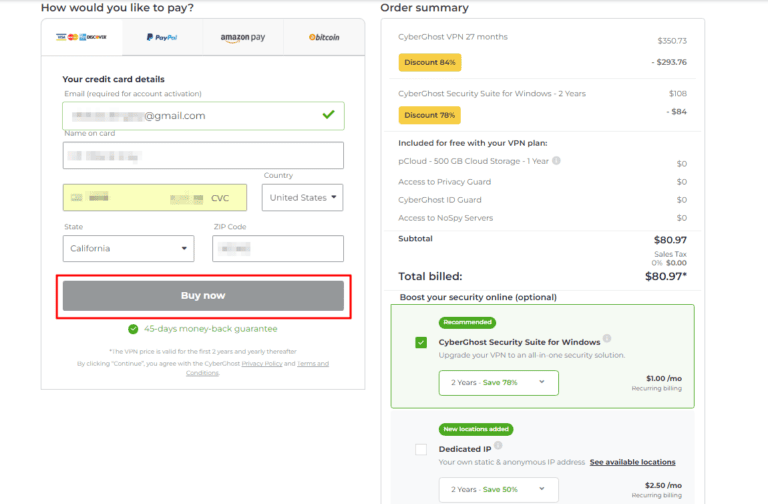This screenshot has height=504, width=768.
Task: Select the credit card payment tab
Action: (81, 37)
